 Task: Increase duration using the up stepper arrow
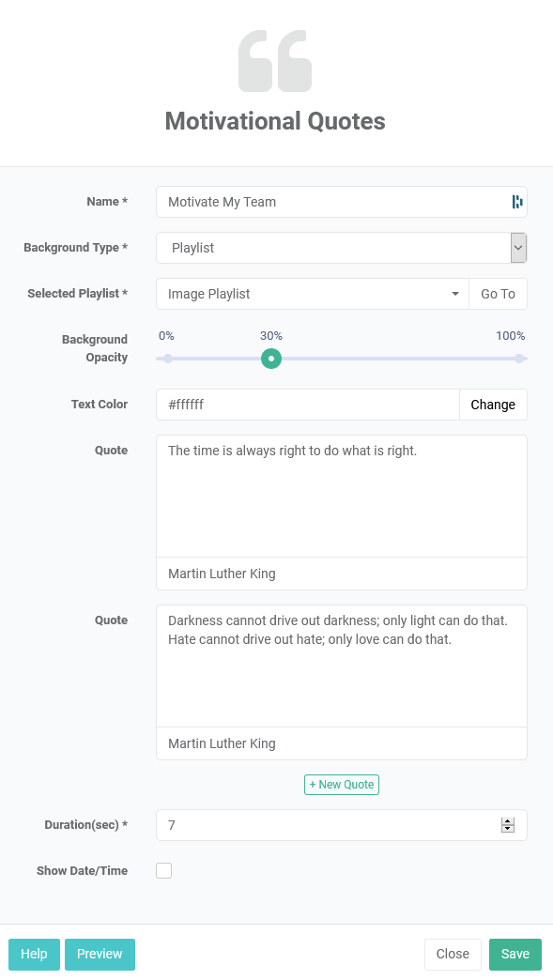(x=508, y=821)
